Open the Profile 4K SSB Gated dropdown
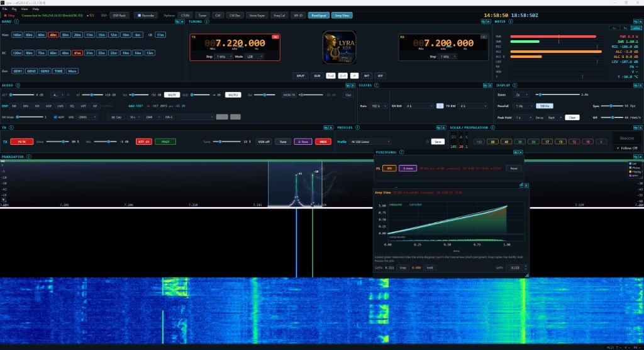The height and width of the screenshot is (350, 644). tap(369, 142)
